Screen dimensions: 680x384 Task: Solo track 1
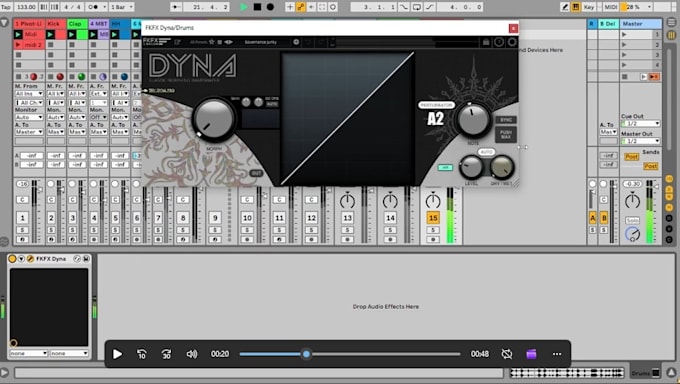point(22,230)
